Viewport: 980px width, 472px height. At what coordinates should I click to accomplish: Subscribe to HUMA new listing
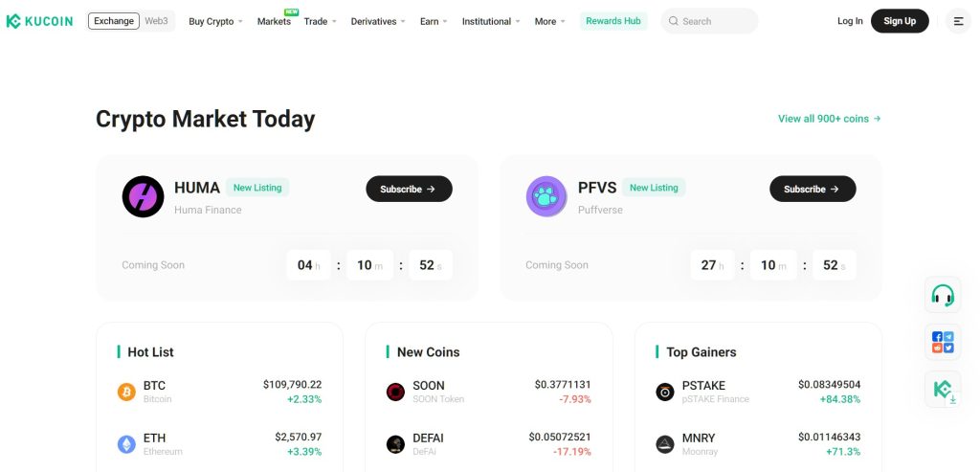tap(409, 189)
